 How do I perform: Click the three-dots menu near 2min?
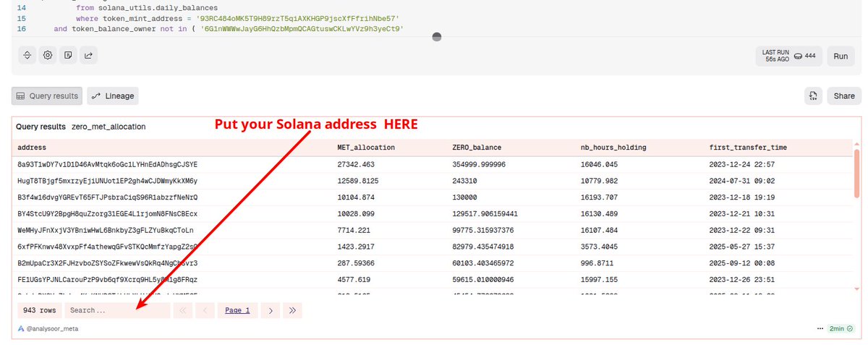coord(820,328)
